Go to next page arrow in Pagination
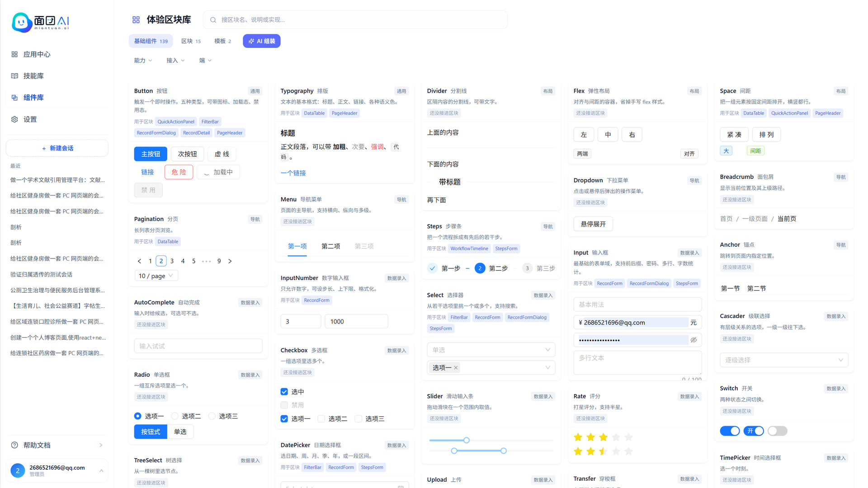868x488 pixels. (230, 261)
